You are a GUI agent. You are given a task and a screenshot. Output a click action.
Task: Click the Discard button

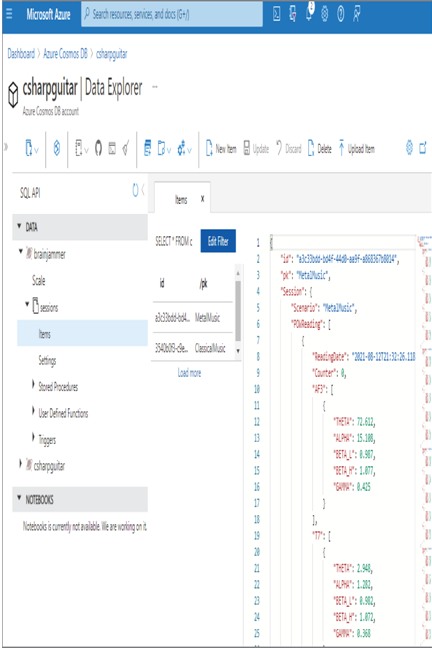pos(289,149)
